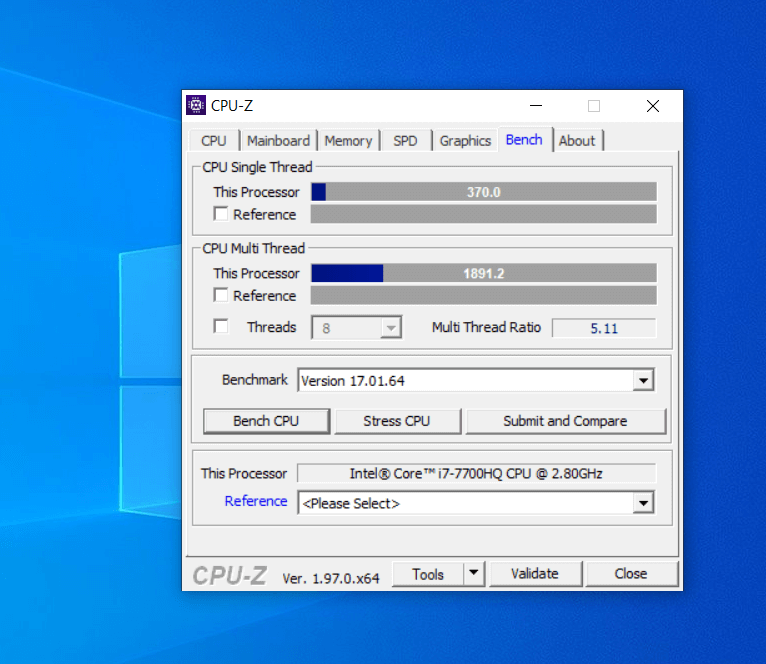Switch to the CPU tab
Screen dimensions: 766x664
tap(213, 141)
